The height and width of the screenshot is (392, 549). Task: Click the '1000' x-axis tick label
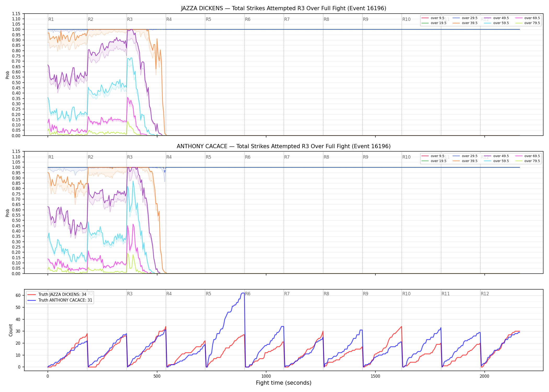coord(266,376)
